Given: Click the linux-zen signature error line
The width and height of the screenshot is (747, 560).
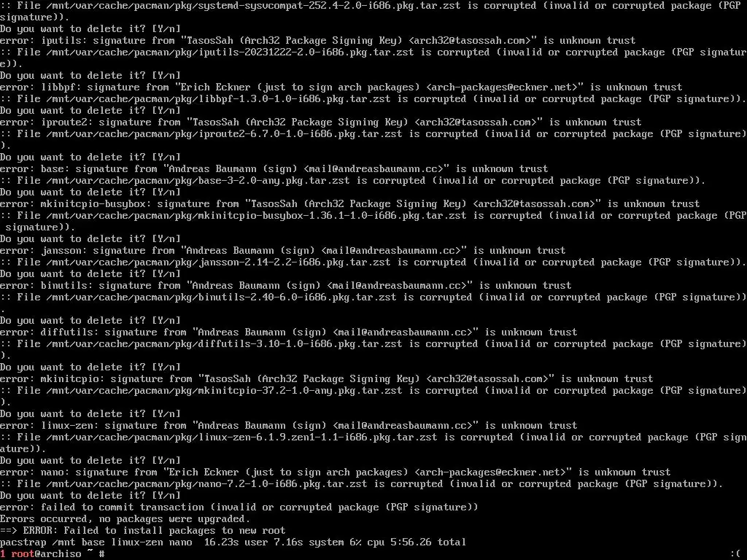Looking at the screenshot, I should [x=288, y=425].
